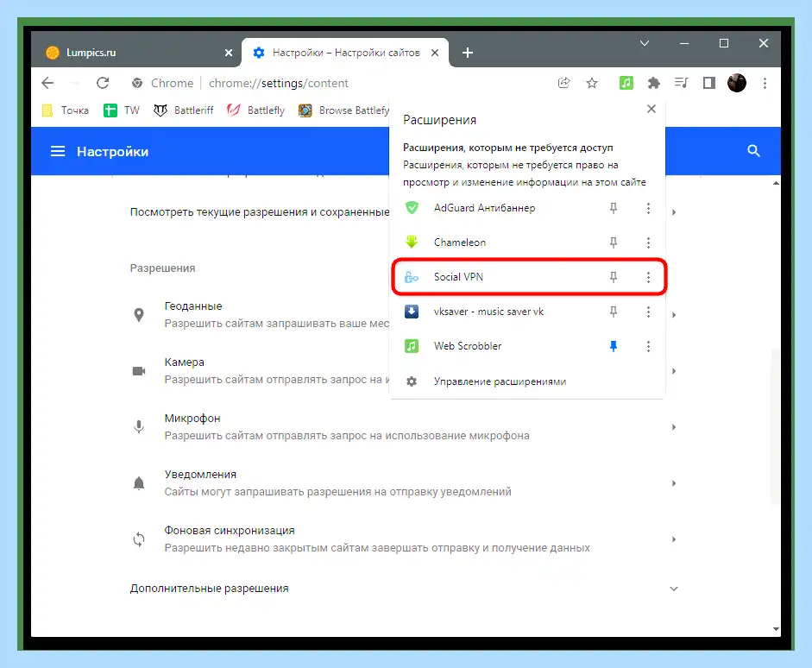812x668 pixels.
Task: Open the Extensions puzzle piece icon
Action: coord(654,83)
